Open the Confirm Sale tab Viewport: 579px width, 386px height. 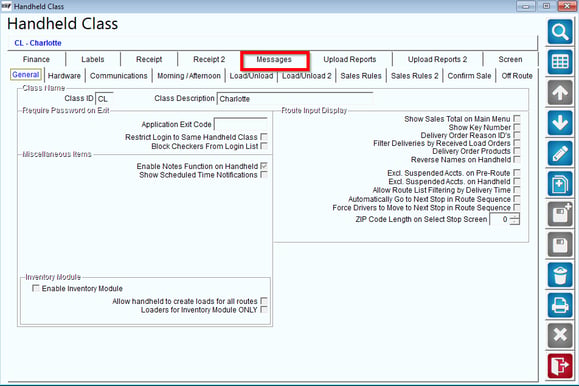click(x=469, y=76)
